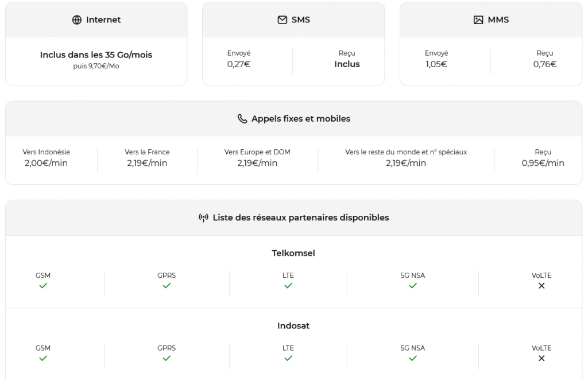Switch to the Telkomsel network section

coord(294,253)
